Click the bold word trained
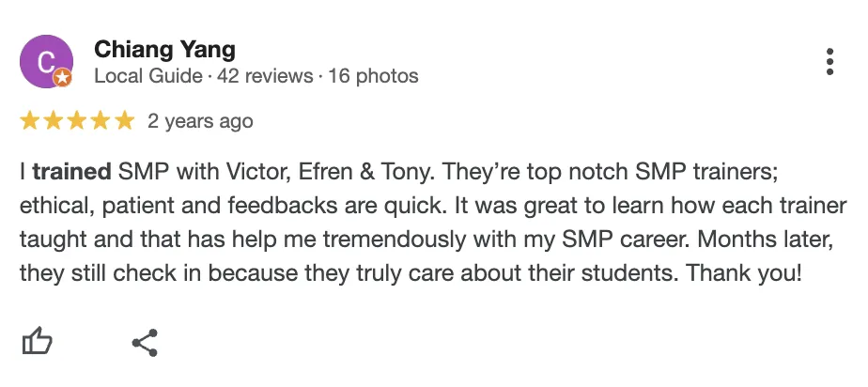The height and width of the screenshot is (387, 868). (72, 172)
